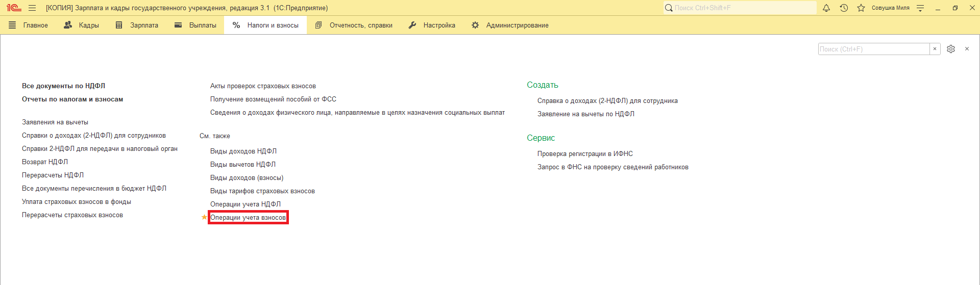Open Виды доходов (взносы)
The width and height of the screenshot is (980, 285).
tap(247, 177)
